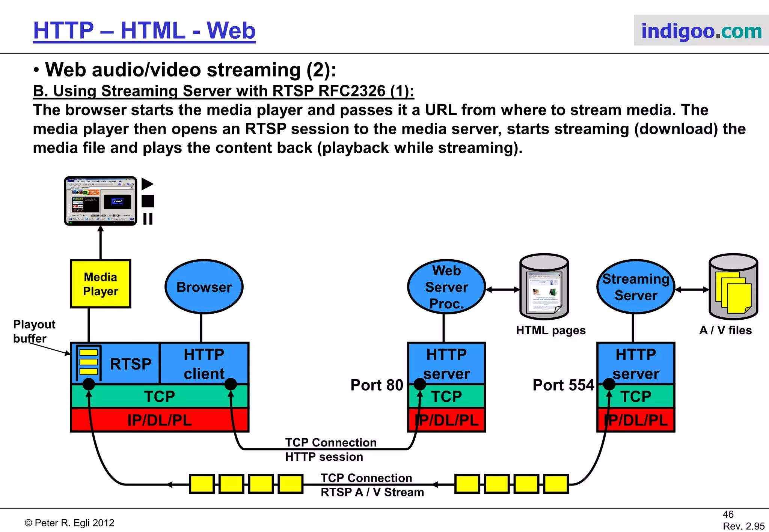Click the A/V files database cylinder
The image size is (769, 532).
click(x=733, y=287)
